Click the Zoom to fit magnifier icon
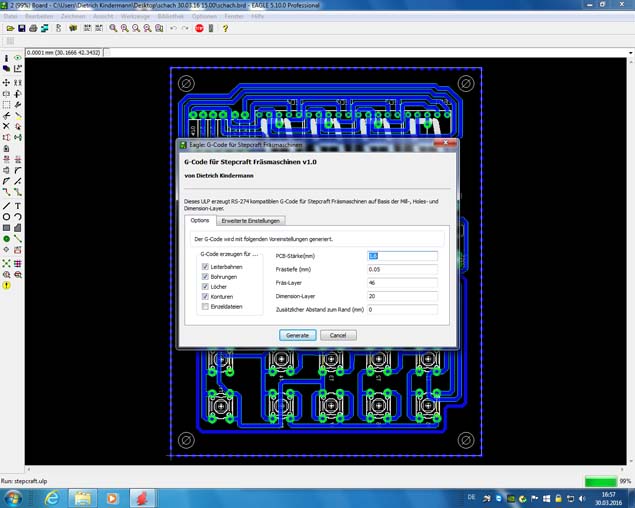The width and height of the screenshot is (635, 508). pyautogui.click(x=113, y=28)
